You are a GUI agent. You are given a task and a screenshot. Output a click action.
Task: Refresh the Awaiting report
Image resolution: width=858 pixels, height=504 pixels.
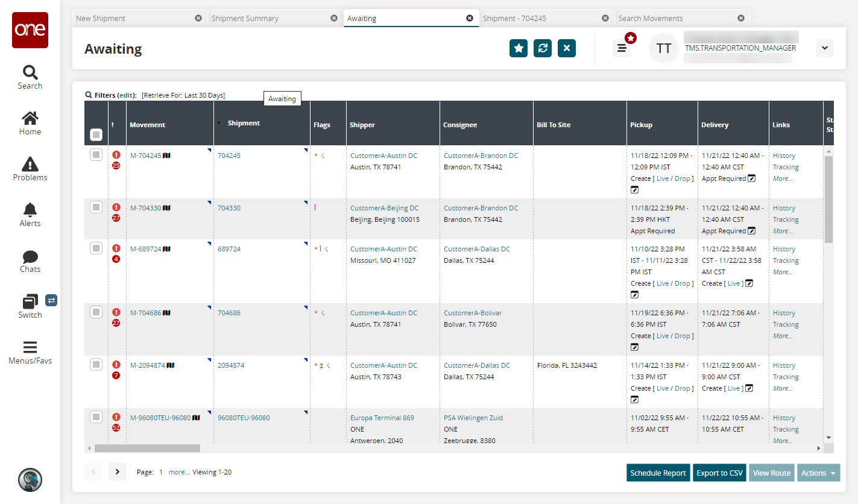(x=543, y=48)
